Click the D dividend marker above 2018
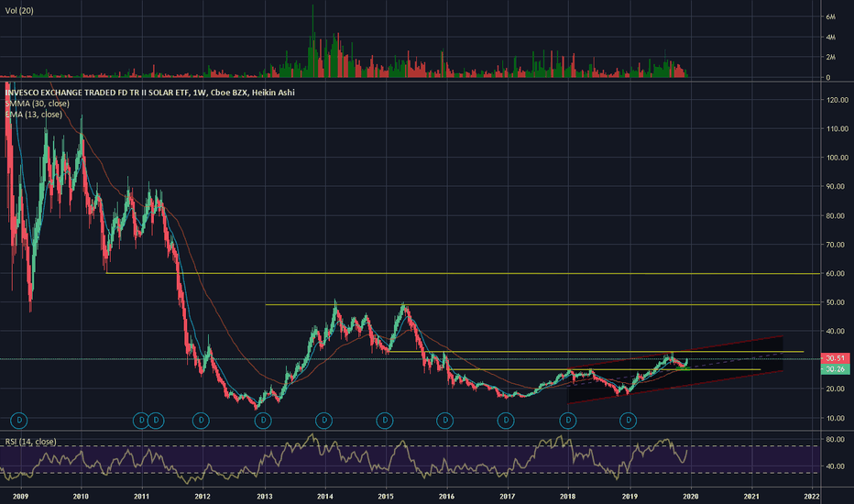 tap(568, 420)
